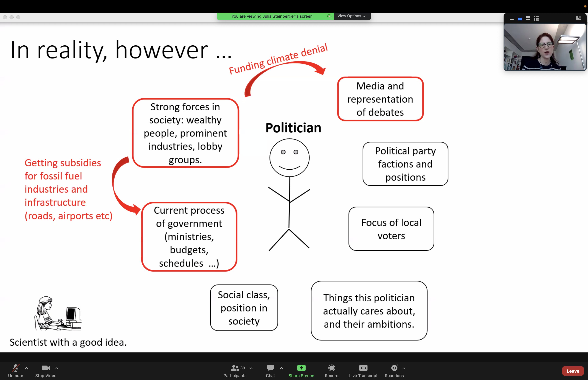Click the red Leave button
588x380 pixels.
point(573,371)
